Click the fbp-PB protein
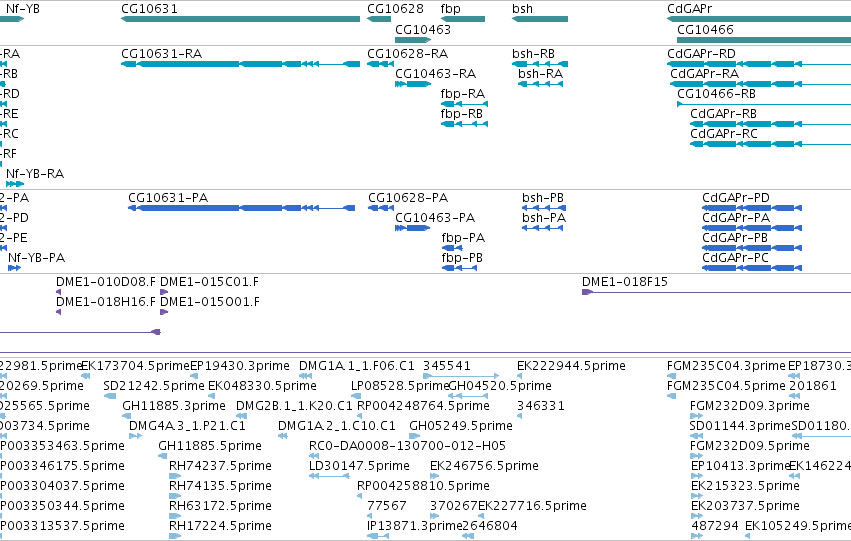Image resolution: width=851 pixels, height=541 pixels. (x=460, y=268)
